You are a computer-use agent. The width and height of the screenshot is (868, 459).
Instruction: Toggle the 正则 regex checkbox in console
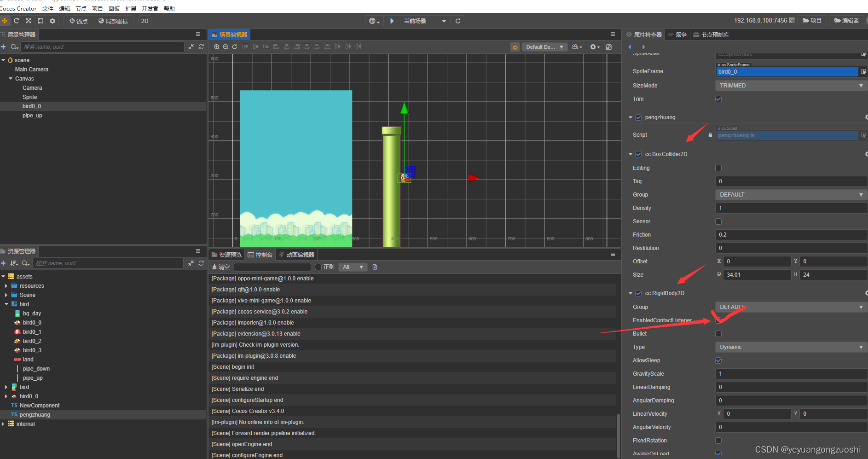point(318,267)
